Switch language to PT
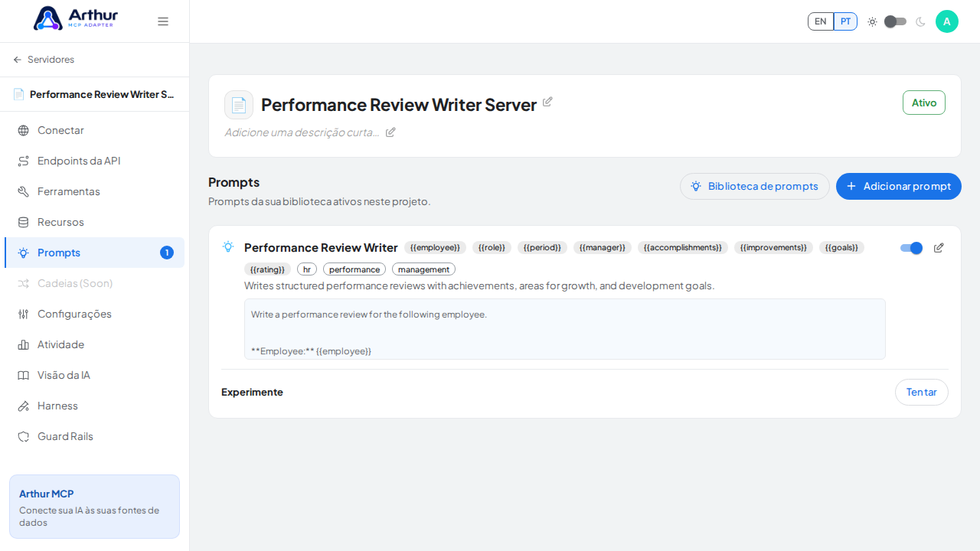The image size is (980, 551). click(845, 21)
